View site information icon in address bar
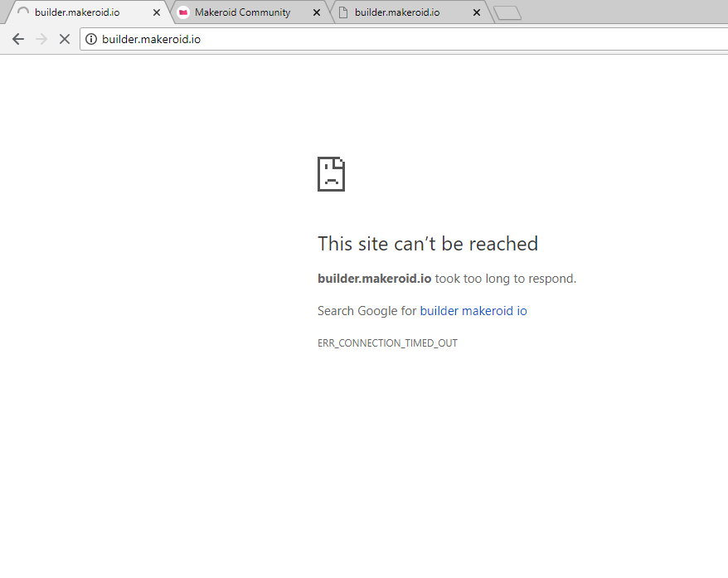728x578 pixels. click(91, 39)
